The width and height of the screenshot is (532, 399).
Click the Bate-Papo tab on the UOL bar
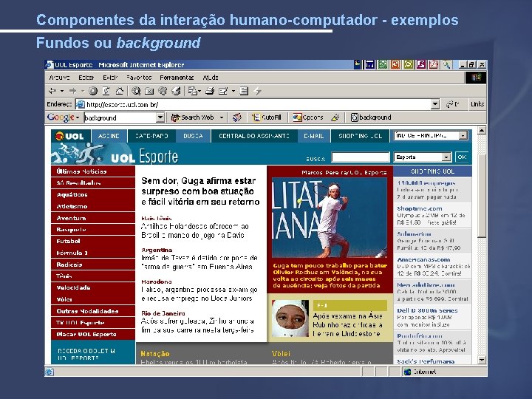point(151,136)
